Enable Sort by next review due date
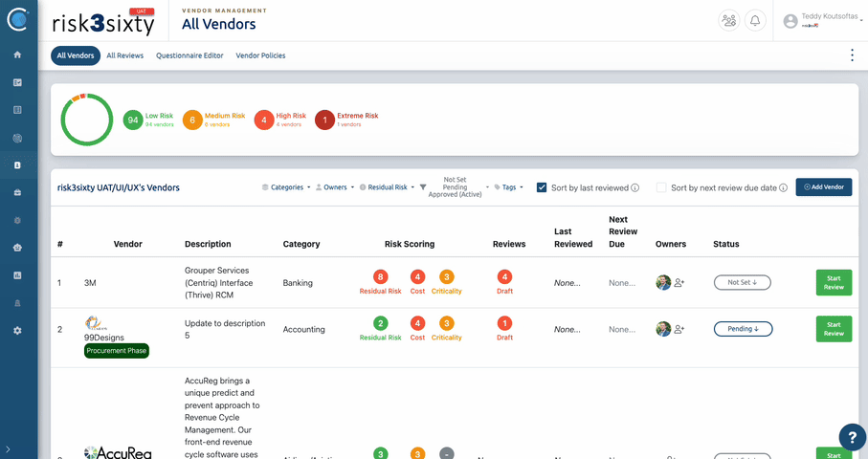 (661, 187)
